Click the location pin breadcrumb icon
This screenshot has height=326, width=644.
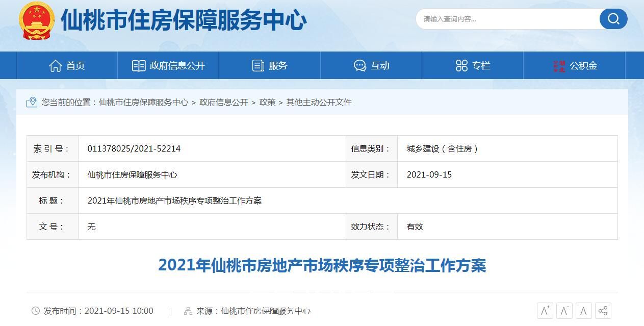[32, 102]
